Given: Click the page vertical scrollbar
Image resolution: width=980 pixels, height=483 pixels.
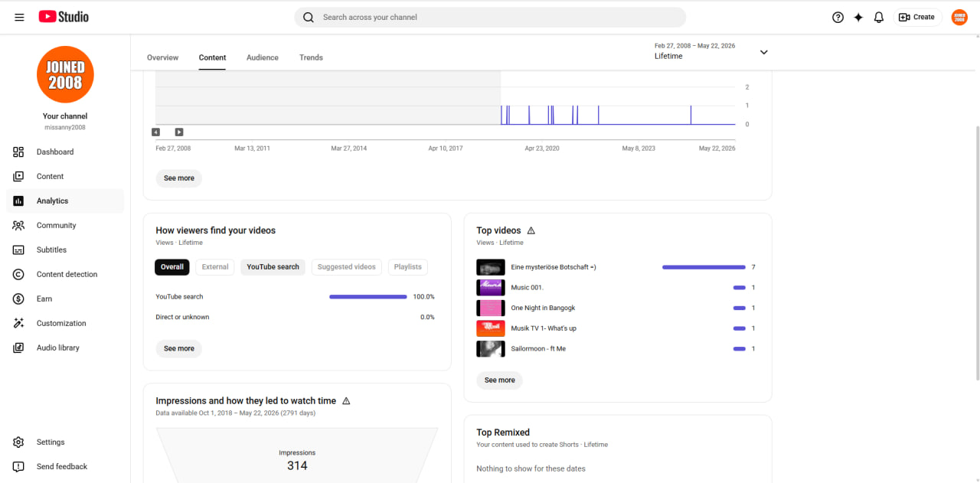Looking at the screenshot, I should [977, 253].
